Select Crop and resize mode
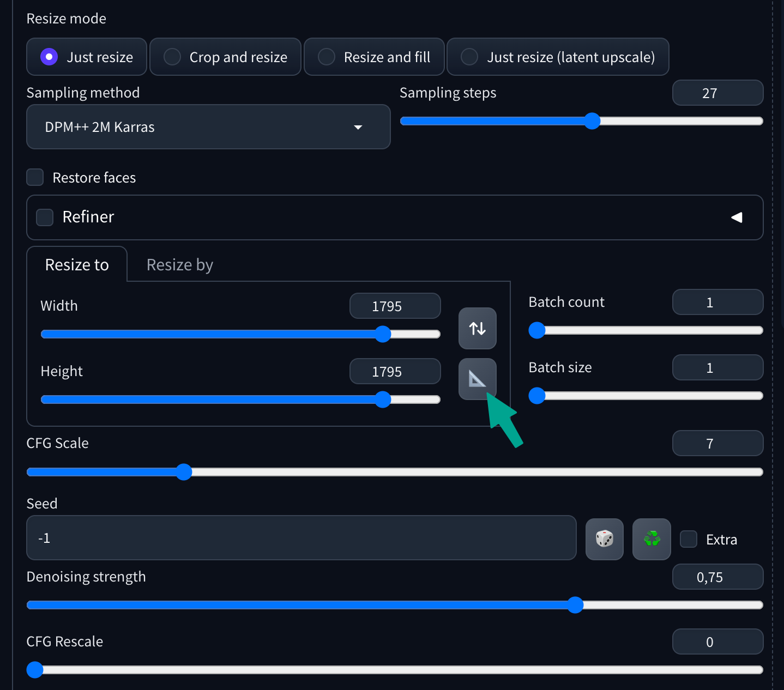Viewport: 784px width, 690px height. 226,57
